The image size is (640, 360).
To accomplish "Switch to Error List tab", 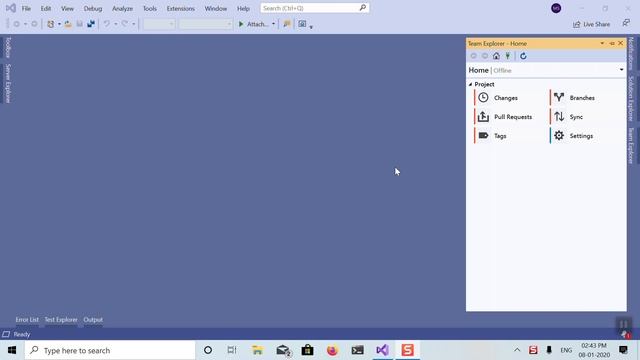I will pyautogui.click(x=27, y=320).
